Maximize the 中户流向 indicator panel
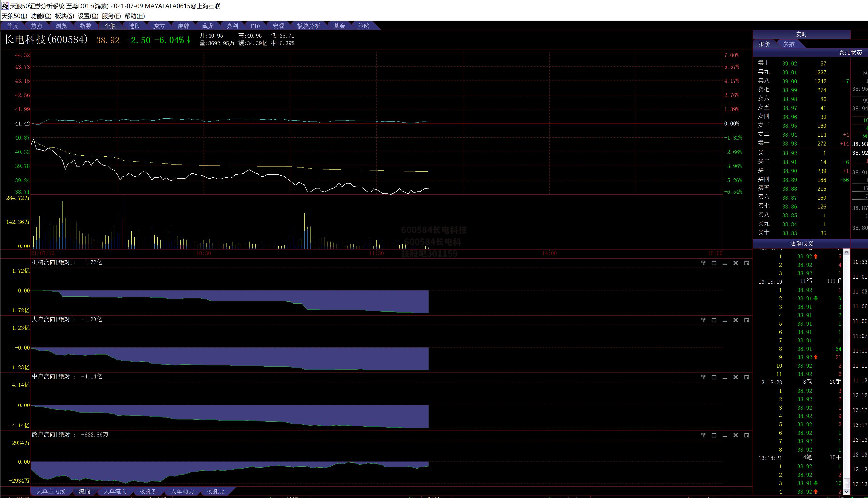 (714, 377)
